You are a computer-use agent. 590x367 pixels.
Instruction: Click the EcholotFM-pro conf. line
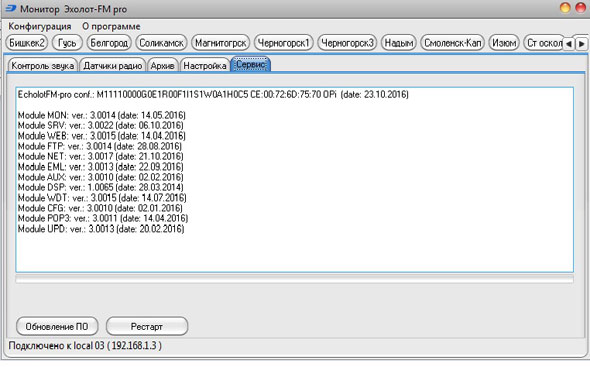pyautogui.click(x=213, y=94)
